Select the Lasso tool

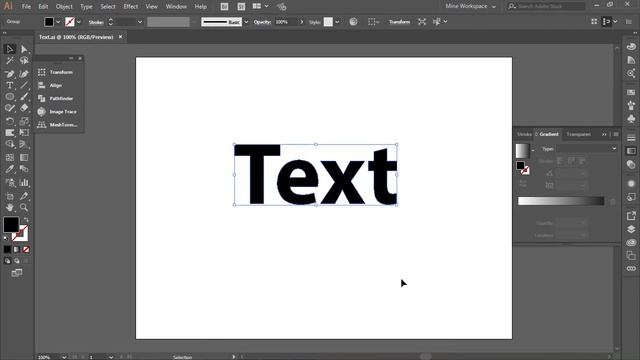(24, 61)
